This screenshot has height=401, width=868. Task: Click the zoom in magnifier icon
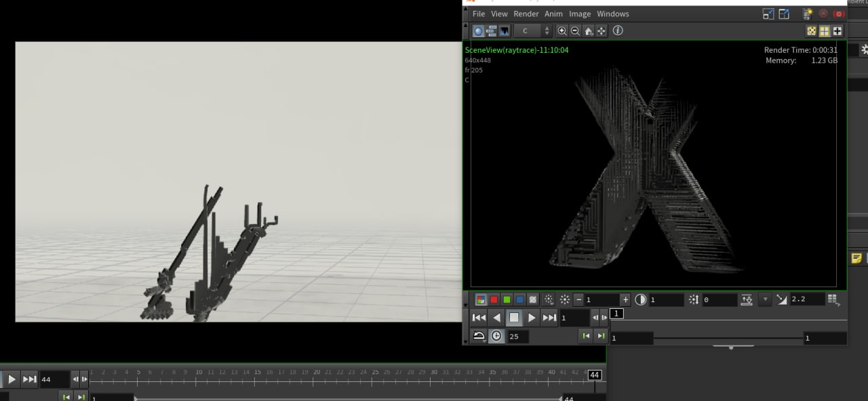point(561,31)
